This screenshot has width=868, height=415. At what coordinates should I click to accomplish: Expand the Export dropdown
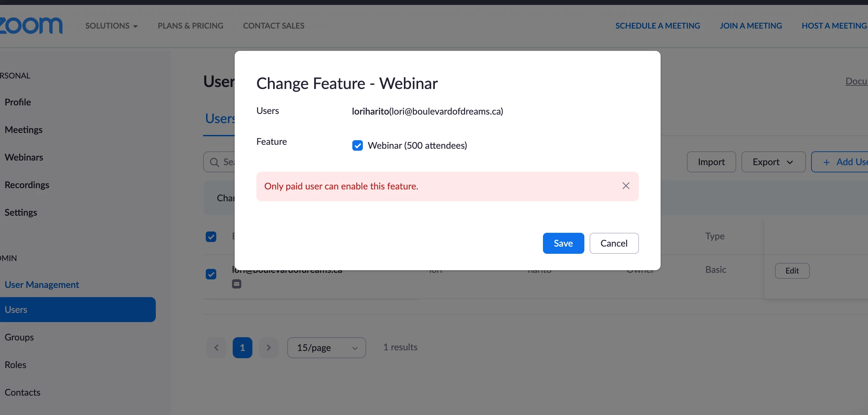point(773,162)
